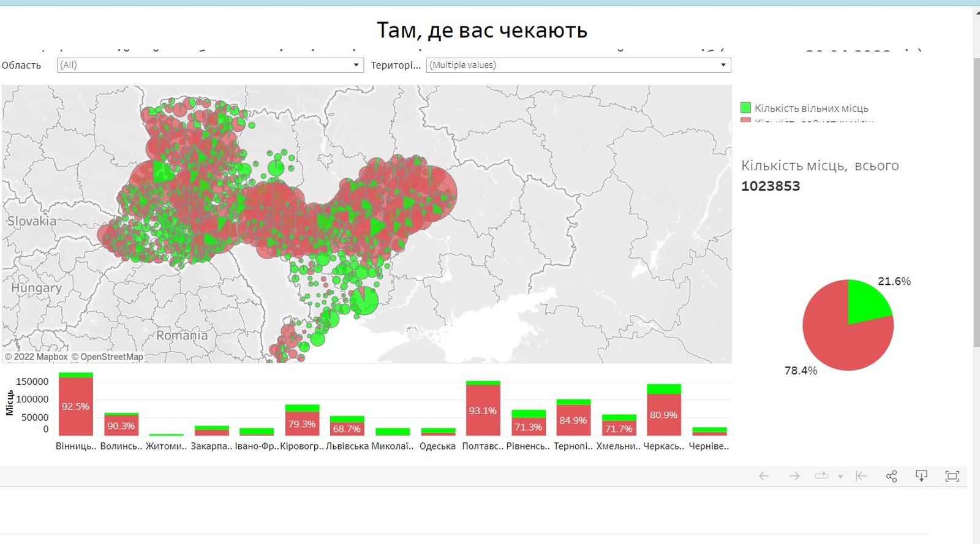Click the Replay animation icon
This screenshot has height=544, width=980.
(821, 476)
